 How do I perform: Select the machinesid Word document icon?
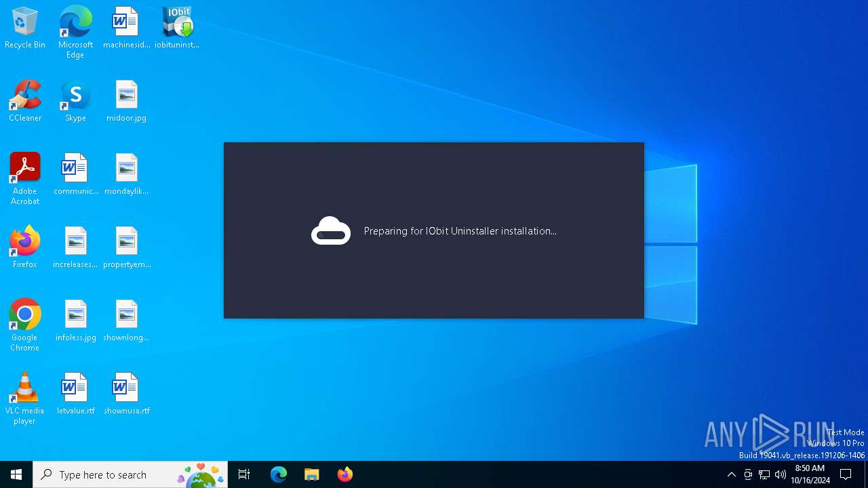click(x=126, y=28)
